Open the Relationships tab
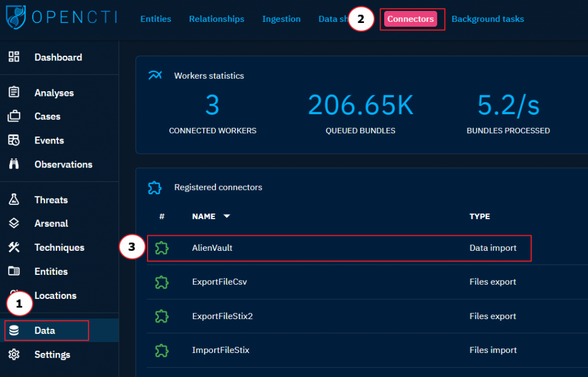Image resolution: width=588 pixels, height=377 pixels. point(216,19)
